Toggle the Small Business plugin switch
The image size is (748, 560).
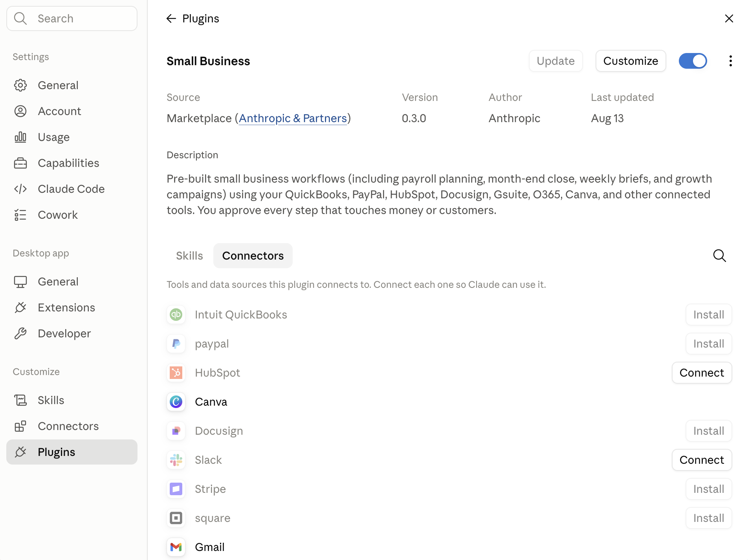pos(693,61)
